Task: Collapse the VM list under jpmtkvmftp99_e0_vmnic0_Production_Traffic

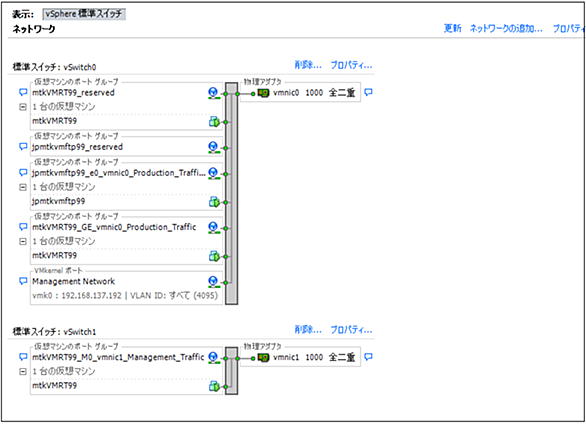Action: click(x=23, y=187)
